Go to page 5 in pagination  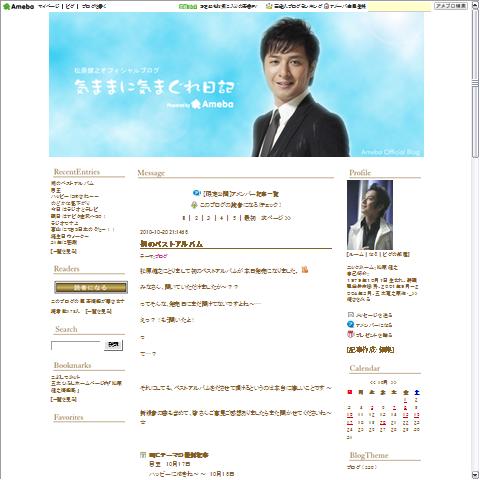pyautogui.click(x=234, y=218)
